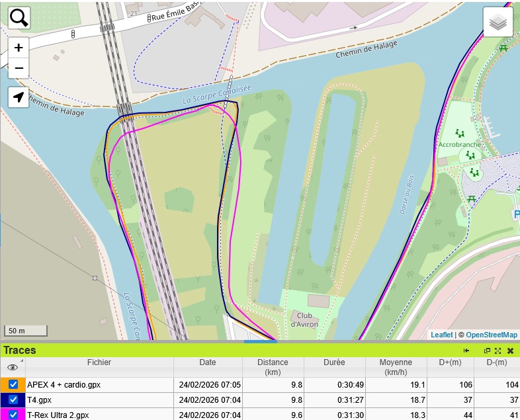Click the geolocation arrow button

point(19,97)
